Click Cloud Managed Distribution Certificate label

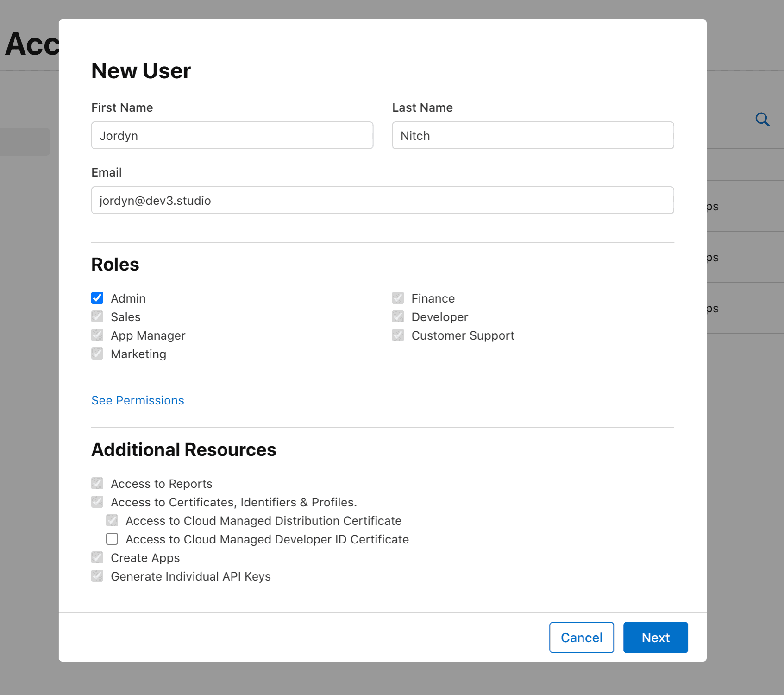263,521
